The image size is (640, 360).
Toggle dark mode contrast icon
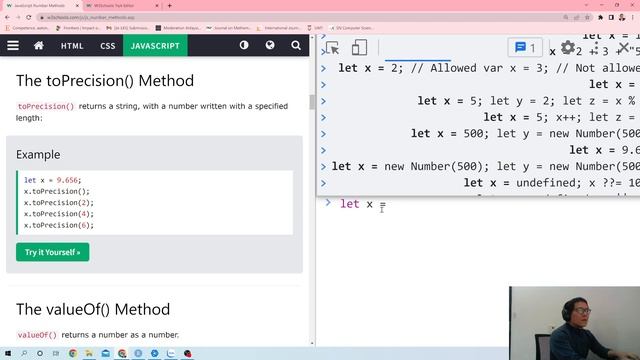click(x=244, y=45)
